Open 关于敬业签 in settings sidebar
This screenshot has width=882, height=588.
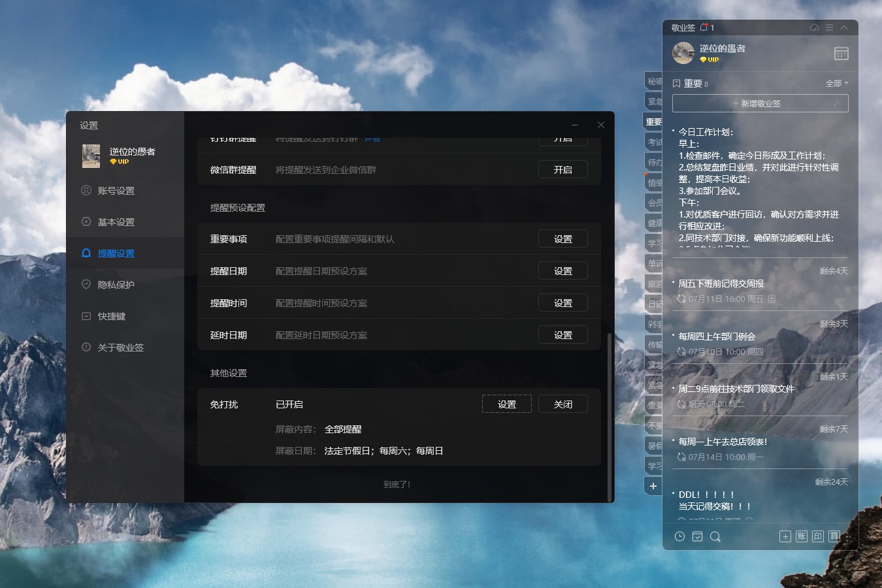(x=125, y=348)
